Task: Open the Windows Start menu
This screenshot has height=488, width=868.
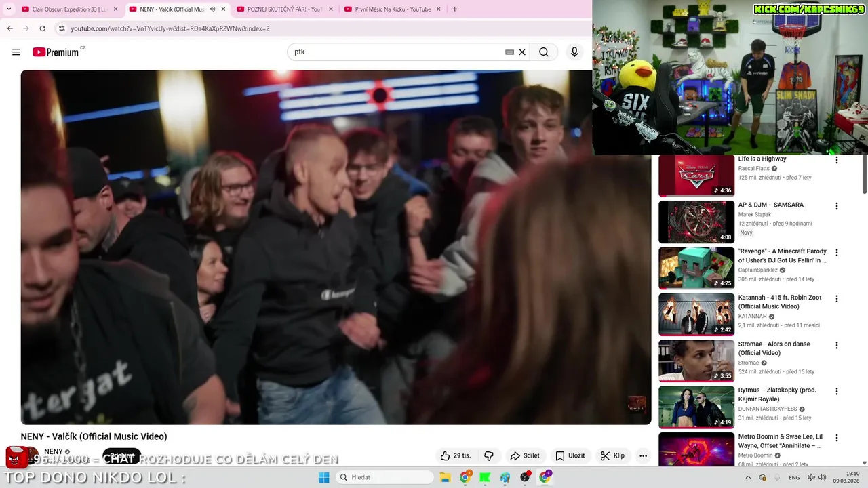Action: [324, 477]
